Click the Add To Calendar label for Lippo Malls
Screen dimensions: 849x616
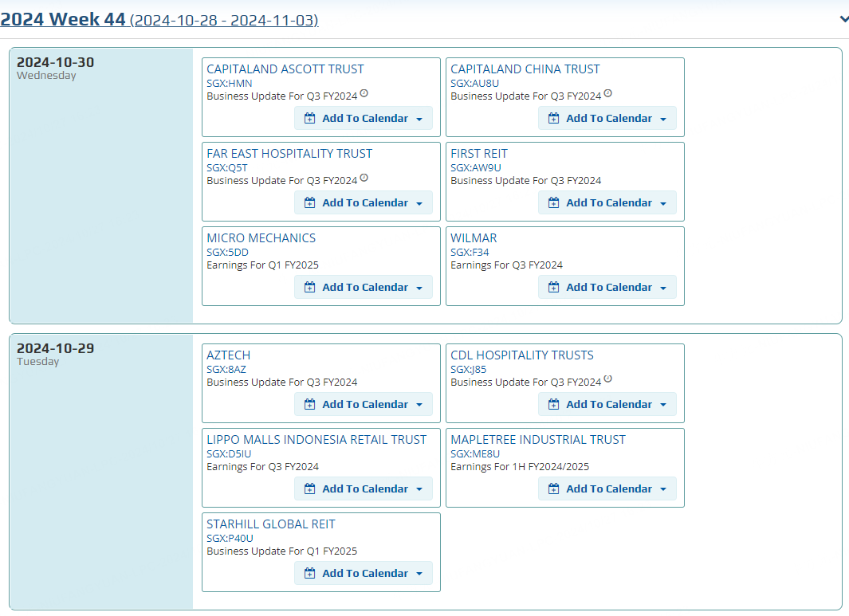point(365,488)
